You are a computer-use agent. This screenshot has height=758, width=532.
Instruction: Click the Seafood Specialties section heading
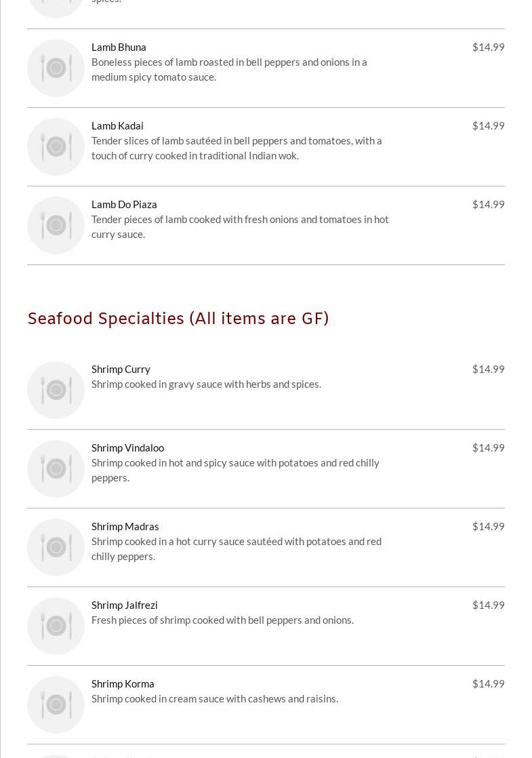click(178, 318)
